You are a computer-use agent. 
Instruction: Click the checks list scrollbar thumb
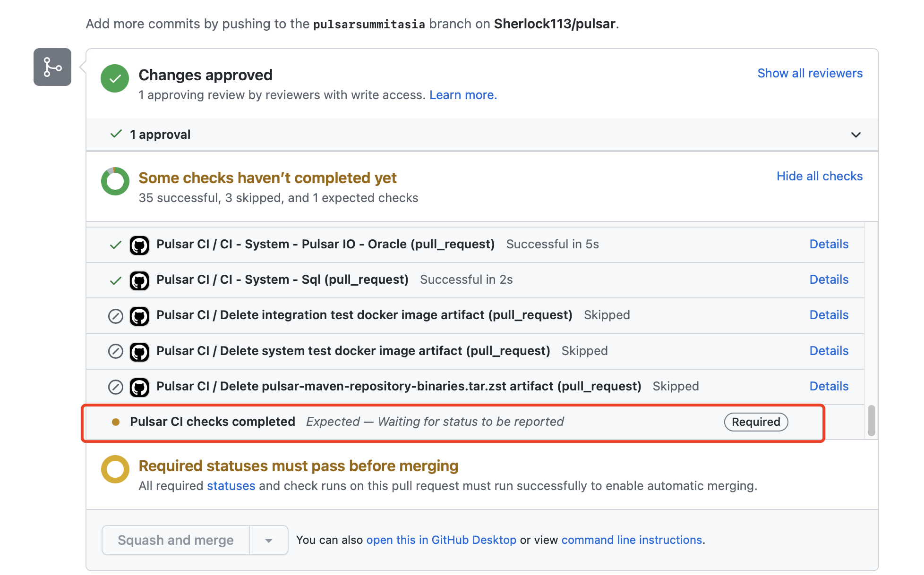click(x=872, y=420)
